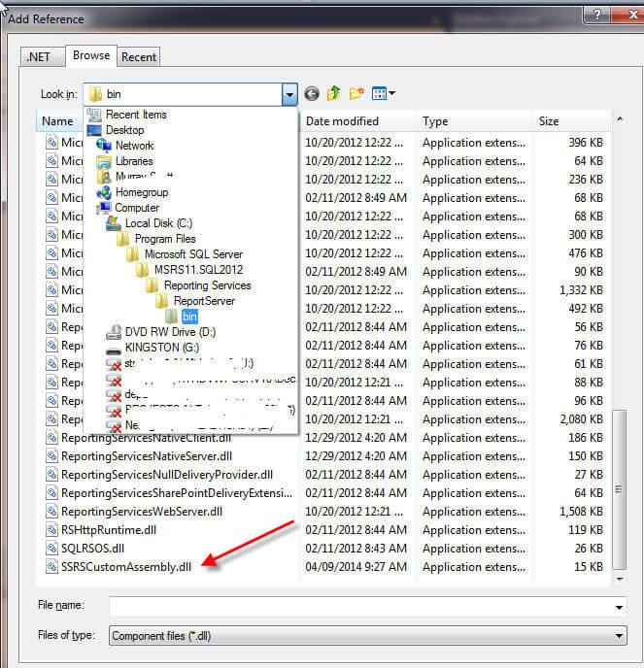
Task: Click the SSRSCustomAssembly.dll file icon
Action: 51,567
